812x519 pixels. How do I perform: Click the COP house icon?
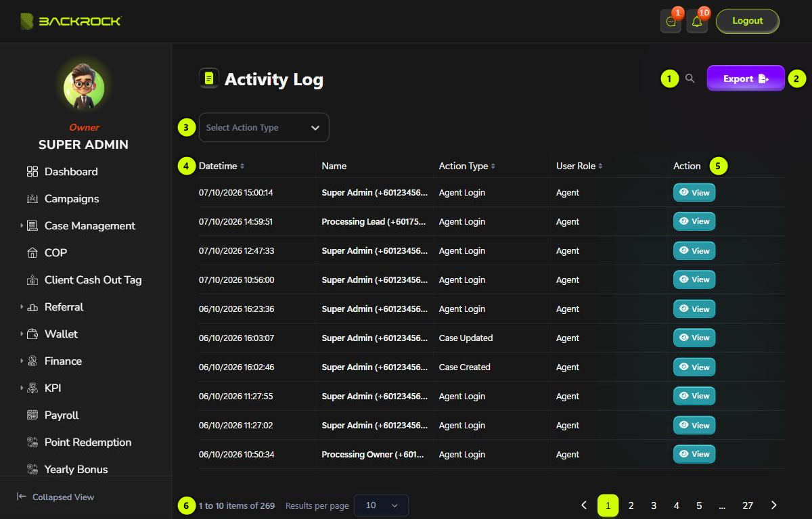point(32,253)
